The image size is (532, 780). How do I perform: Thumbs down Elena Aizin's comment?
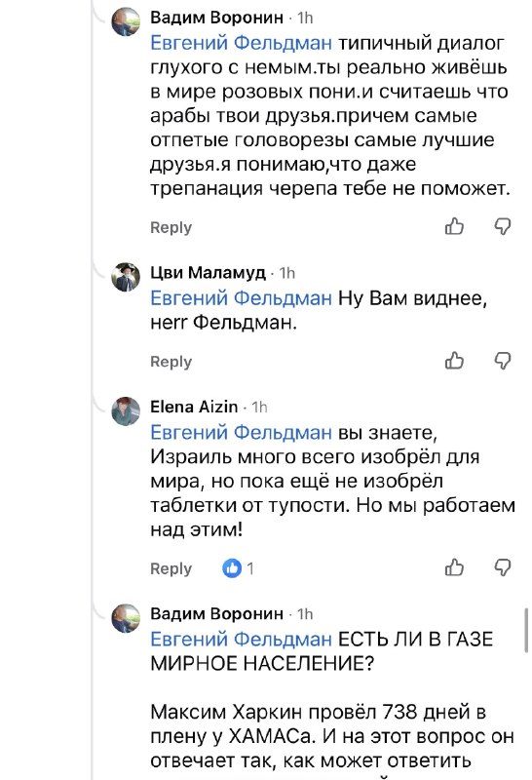(503, 567)
